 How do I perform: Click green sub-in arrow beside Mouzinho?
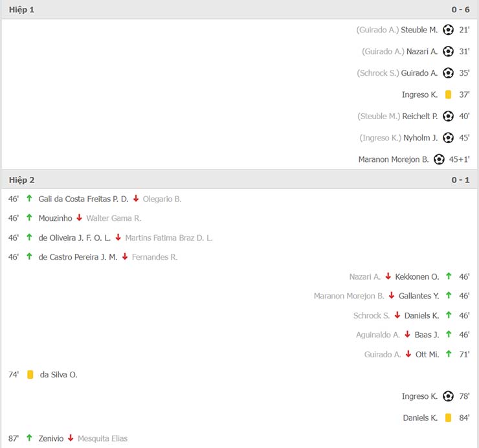[29, 218]
